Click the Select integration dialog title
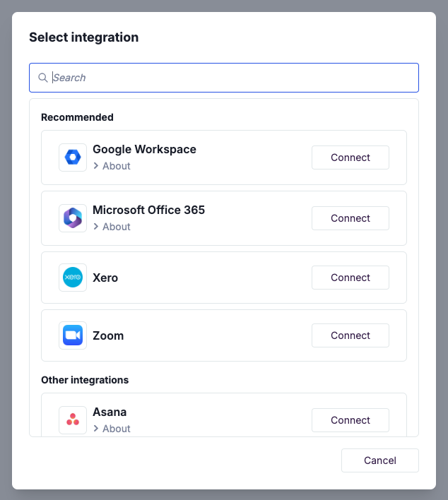Screen dimensions: 448x500 tap(84, 37)
